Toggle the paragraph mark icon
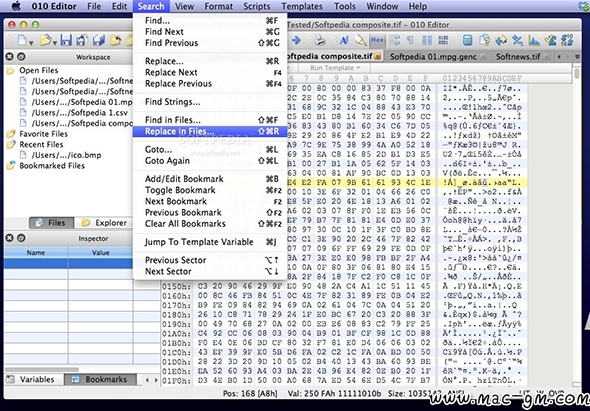Image resolution: width=590 pixels, height=411 pixels. point(410,40)
